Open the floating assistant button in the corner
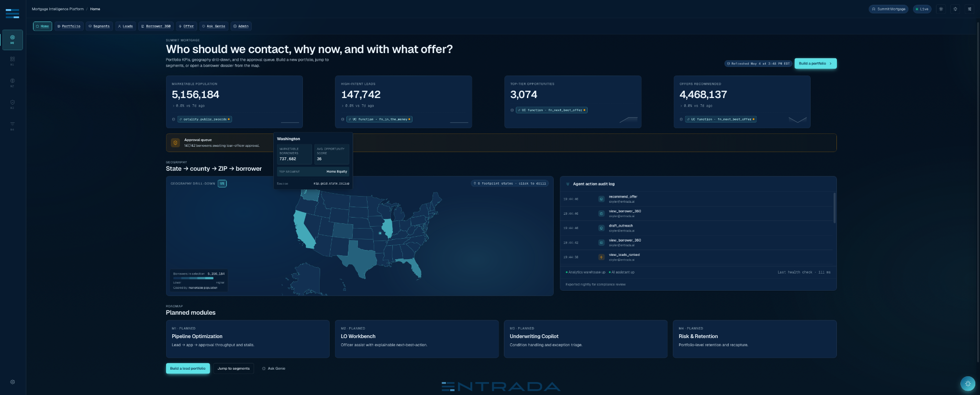 pyautogui.click(x=968, y=384)
